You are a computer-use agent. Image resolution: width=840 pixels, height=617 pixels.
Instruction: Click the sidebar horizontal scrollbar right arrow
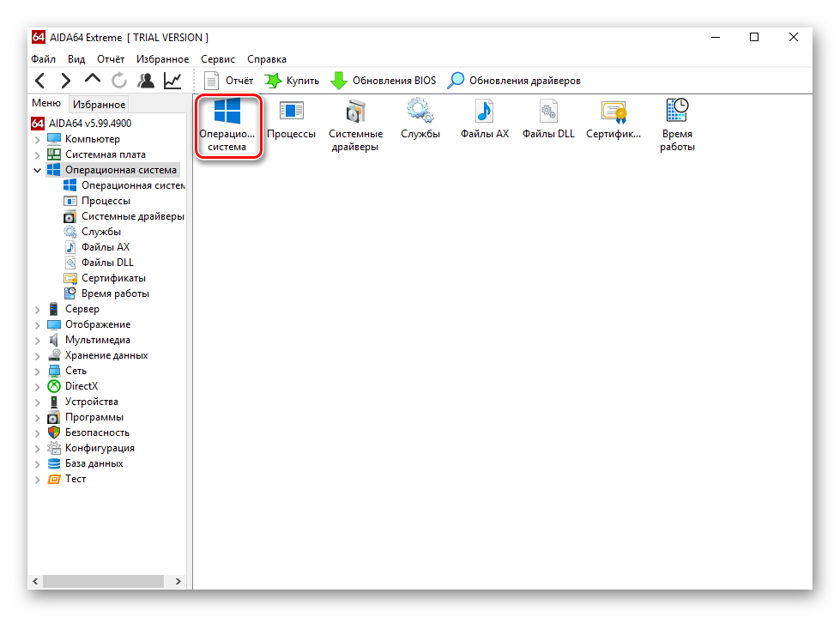(x=178, y=581)
